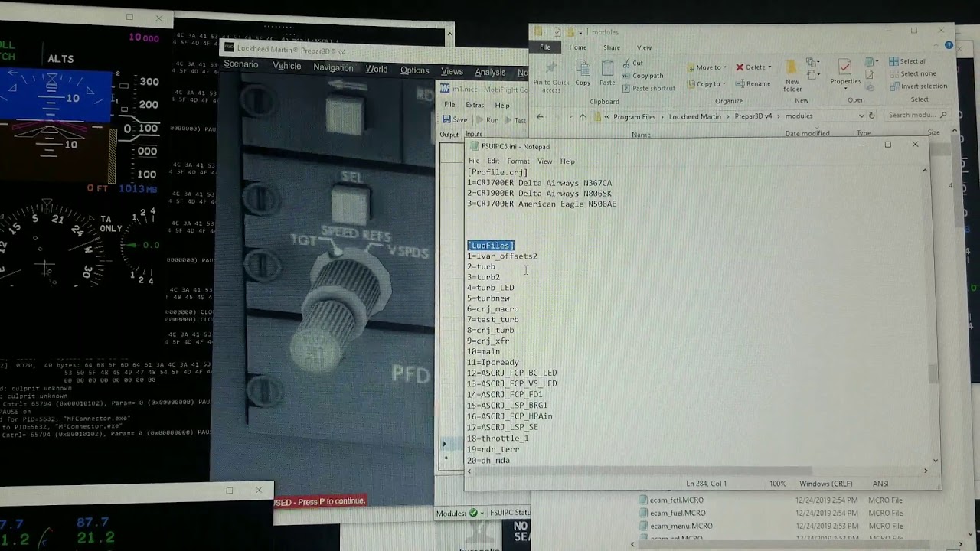Click the Run button in MobiFlight toolbar
The image size is (980, 551).
[487, 120]
